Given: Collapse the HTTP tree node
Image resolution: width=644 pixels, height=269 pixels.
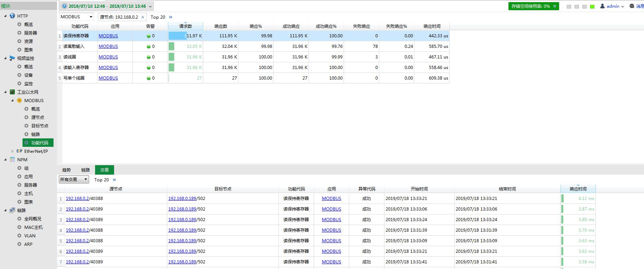Looking at the screenshot, I should pos(5,16).
